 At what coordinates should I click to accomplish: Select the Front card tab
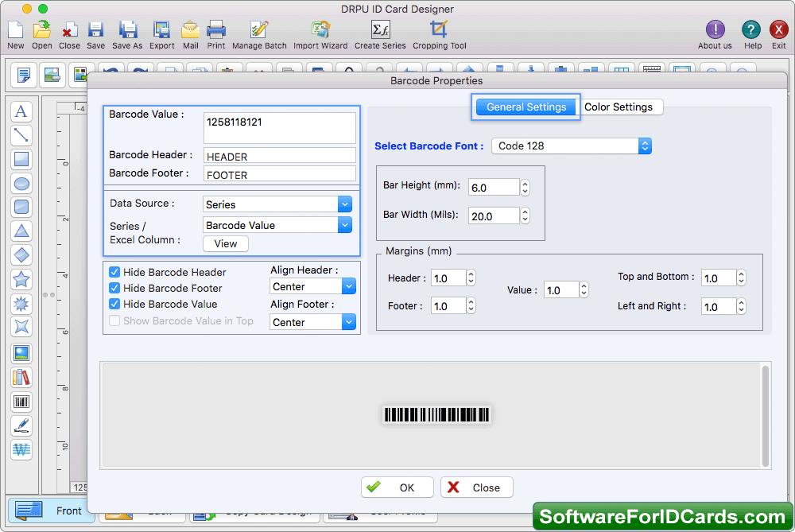[x=51, y=511]
